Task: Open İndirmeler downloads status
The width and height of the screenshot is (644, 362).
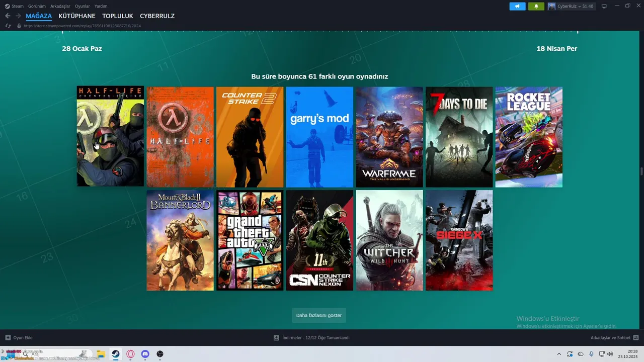Action: 311,338
